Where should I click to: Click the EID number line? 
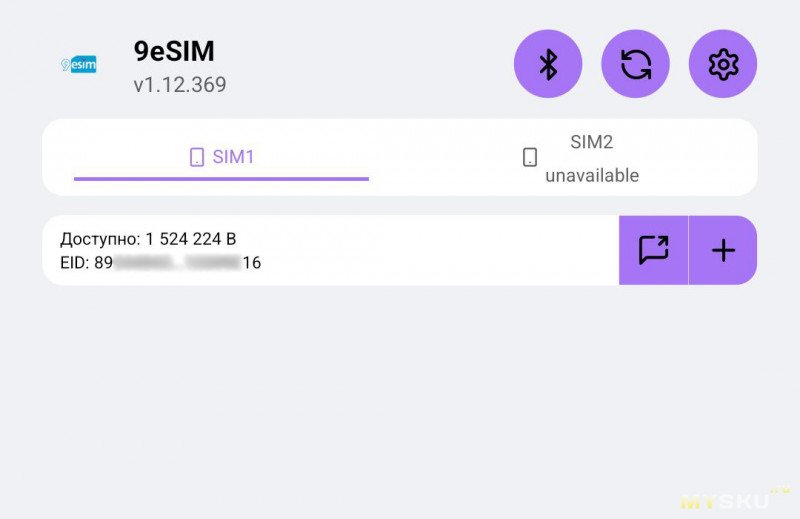(160, 263)
